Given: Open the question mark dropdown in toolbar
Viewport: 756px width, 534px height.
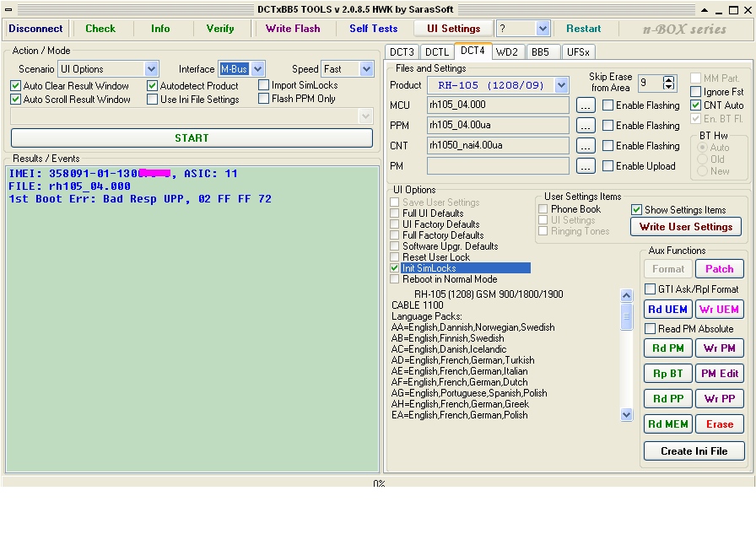Looking at the screenshot, I should click(x=543, y=29).
